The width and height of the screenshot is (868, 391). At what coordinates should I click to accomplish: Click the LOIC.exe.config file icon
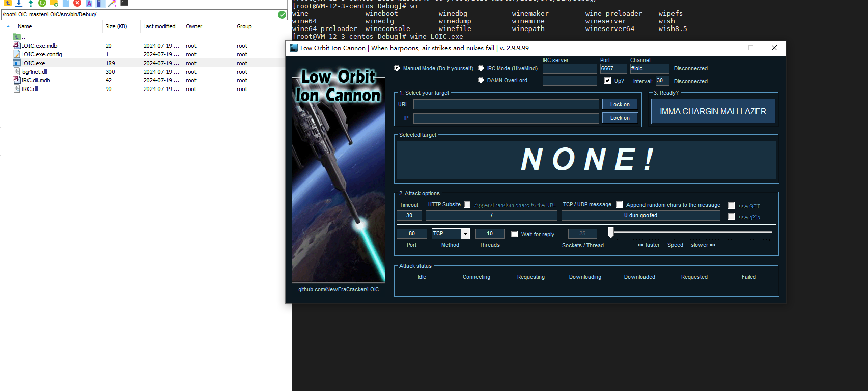pyautogui.click(x=16, y=54)
